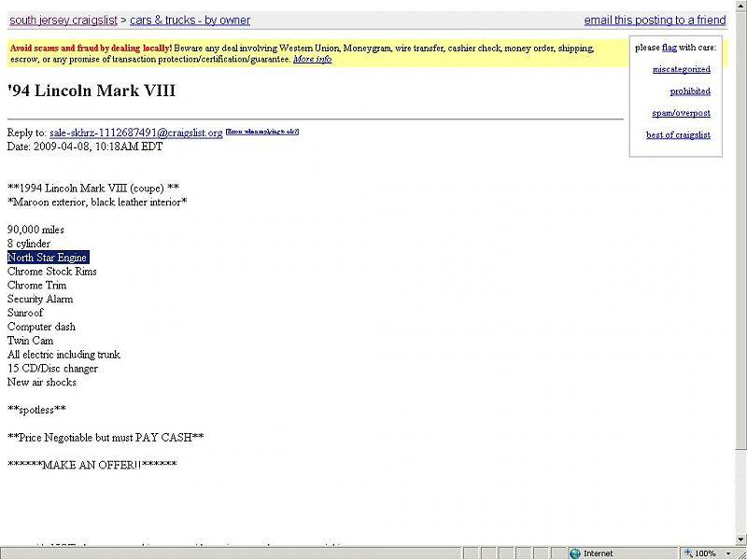Click the Computer dash line
The width and height of the screenshot is (747, 560).
[41, 327]
